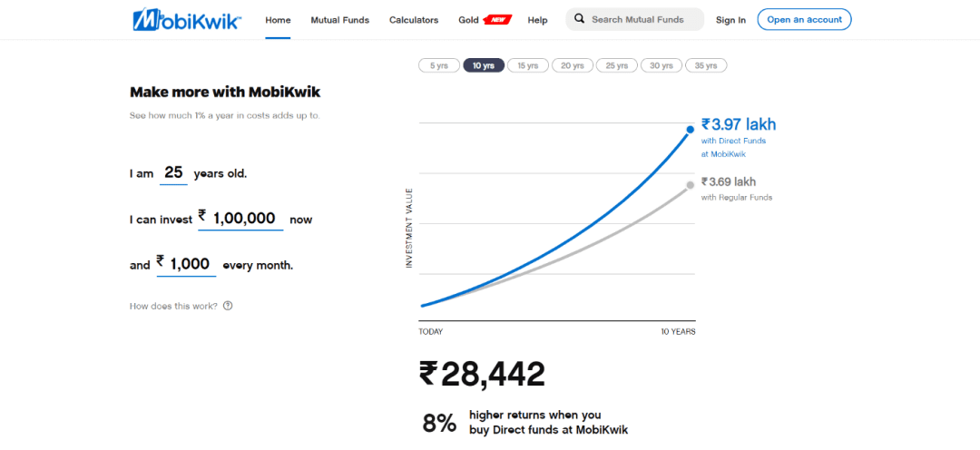The height and width of the screenshot is (450, 980).
Task: Click the Search Mutual Funds field
Action: 634,19
